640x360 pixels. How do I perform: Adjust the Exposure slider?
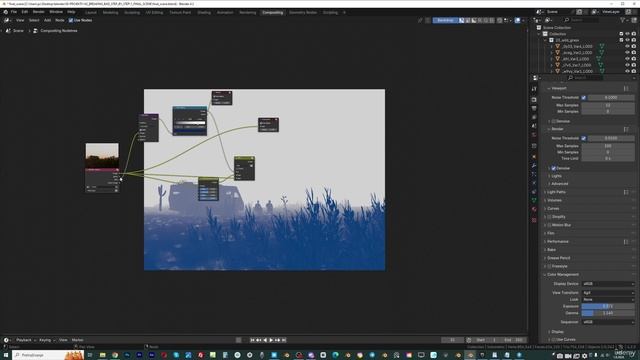[x=608, y=307]
